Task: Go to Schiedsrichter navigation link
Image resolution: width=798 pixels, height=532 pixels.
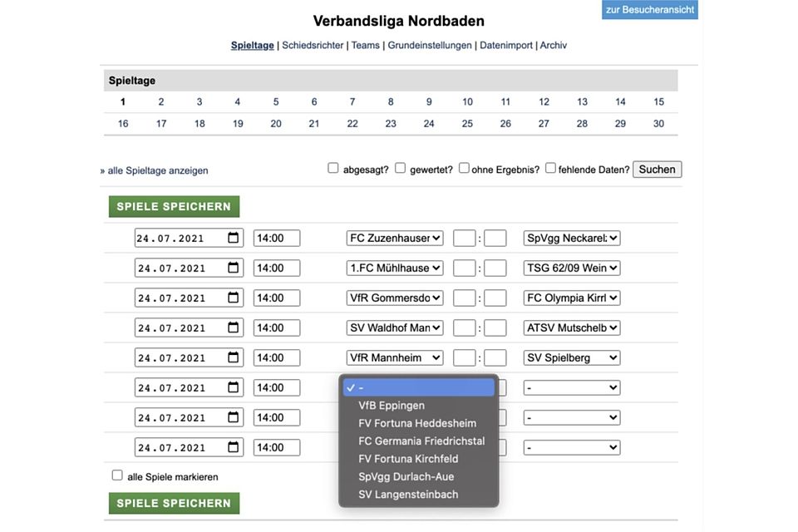Action: 313,46
